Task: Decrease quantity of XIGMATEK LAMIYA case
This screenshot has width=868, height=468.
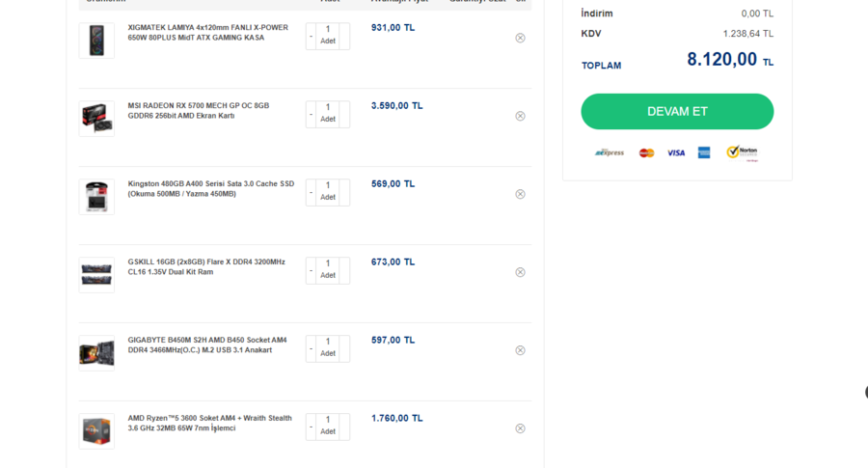Action: (311, 37)
